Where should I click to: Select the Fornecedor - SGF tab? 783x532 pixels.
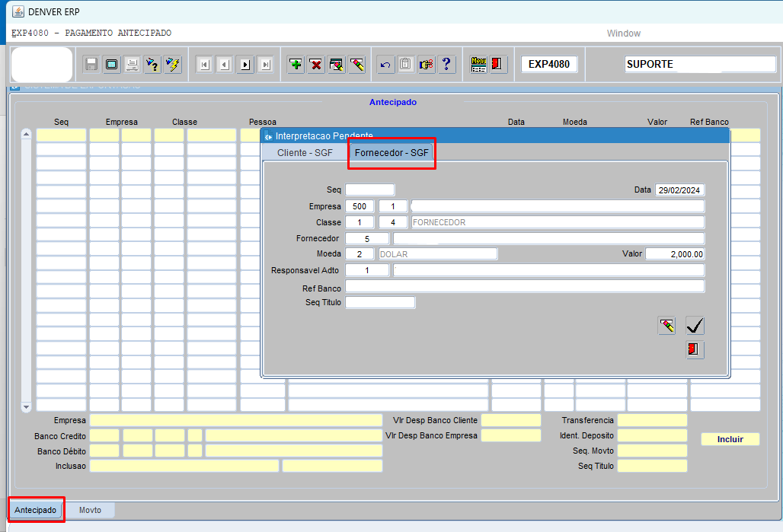[x=391, y=153]
